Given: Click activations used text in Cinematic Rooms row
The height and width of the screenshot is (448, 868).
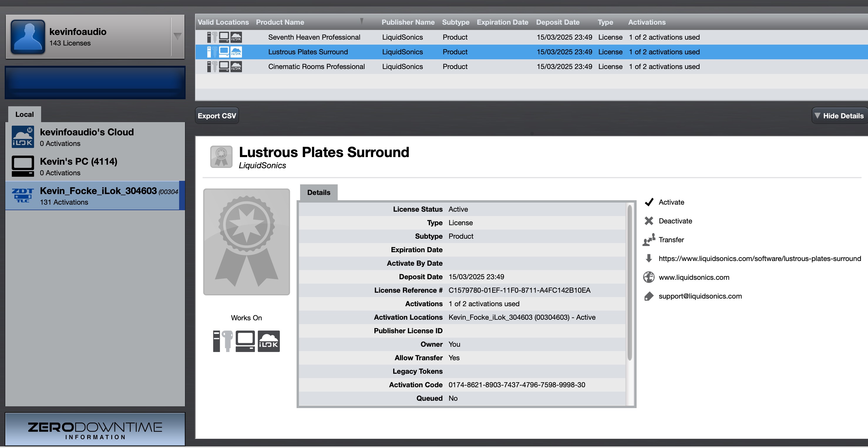Looking at the screenshot, I should (664, 67).
